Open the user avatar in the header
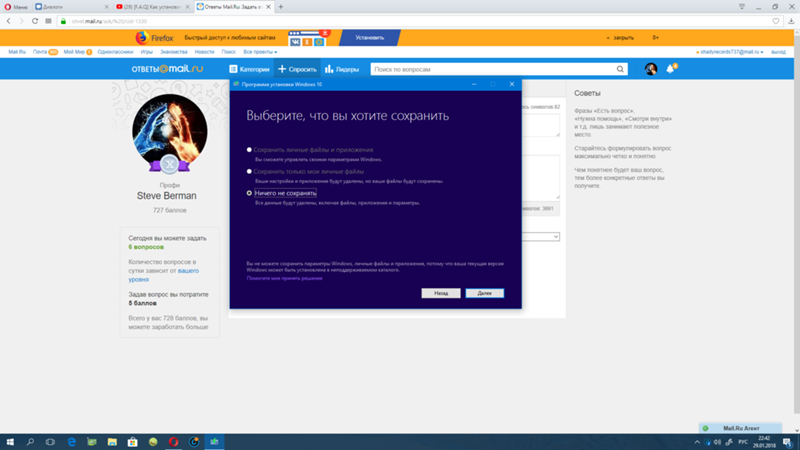The height and width of the screenshot is (450, 800). (x=651, y=69)
